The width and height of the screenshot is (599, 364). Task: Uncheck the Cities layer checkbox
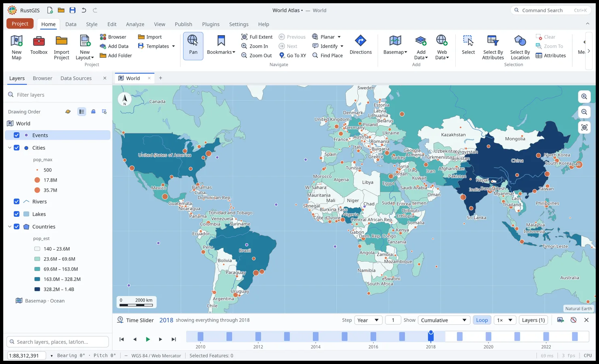pyautogui.click(x=17, y=148)
